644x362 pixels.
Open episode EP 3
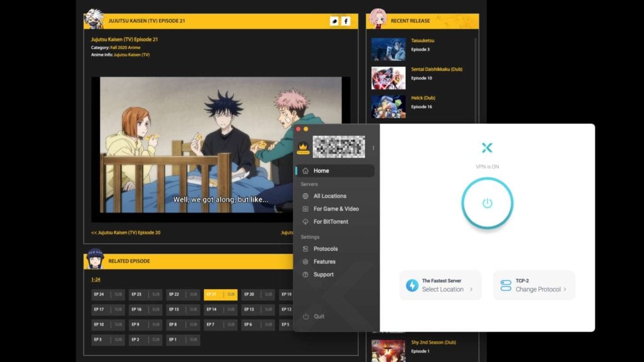coord(108,340)
